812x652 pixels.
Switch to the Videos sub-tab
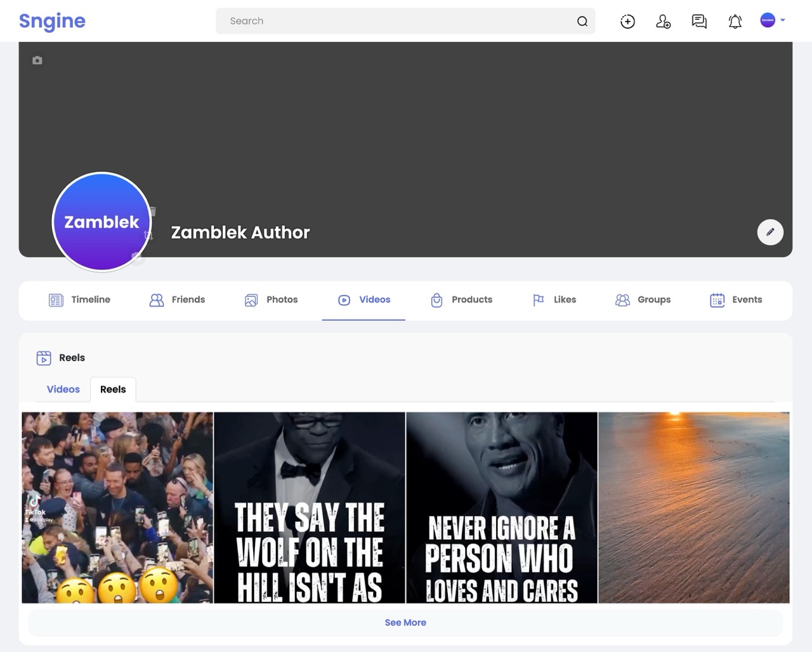(x=63, y=389)
